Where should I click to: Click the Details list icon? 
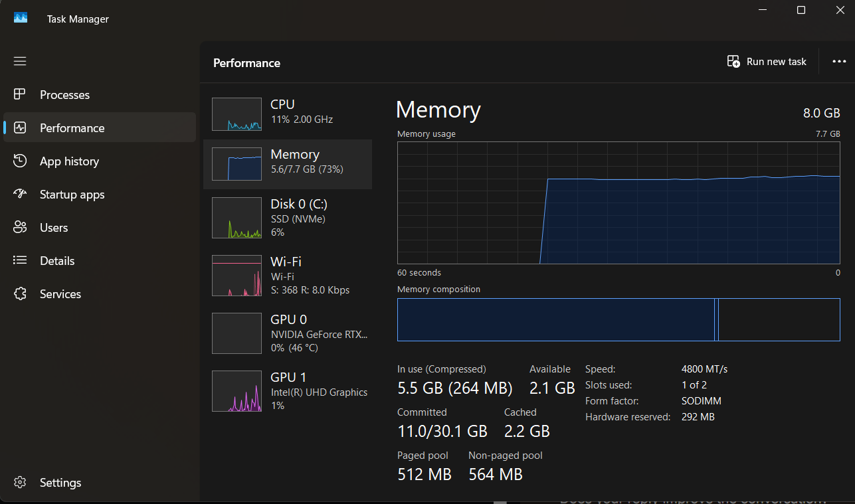click(x=20, y=261)
